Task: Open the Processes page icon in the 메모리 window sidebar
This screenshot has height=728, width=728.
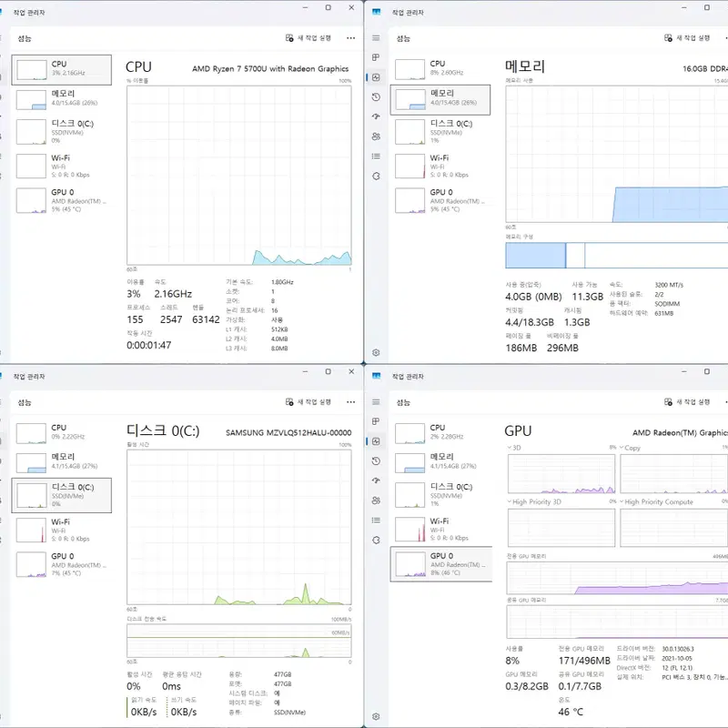Action: [x=376, y=57]
